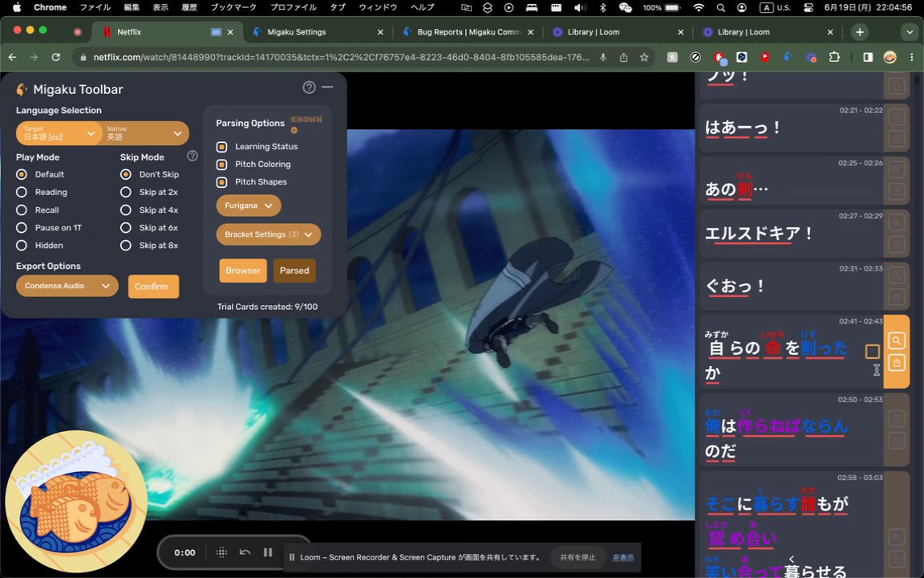924x578 pixels.
Task: Select the Recall play mode
Action: (x=22, y=210)
